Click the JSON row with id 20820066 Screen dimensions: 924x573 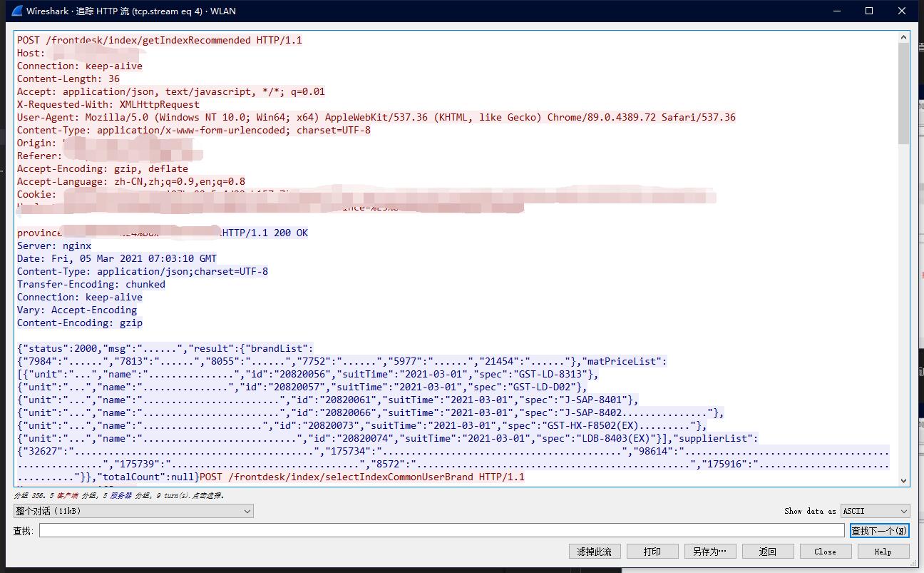coord(371,412)
